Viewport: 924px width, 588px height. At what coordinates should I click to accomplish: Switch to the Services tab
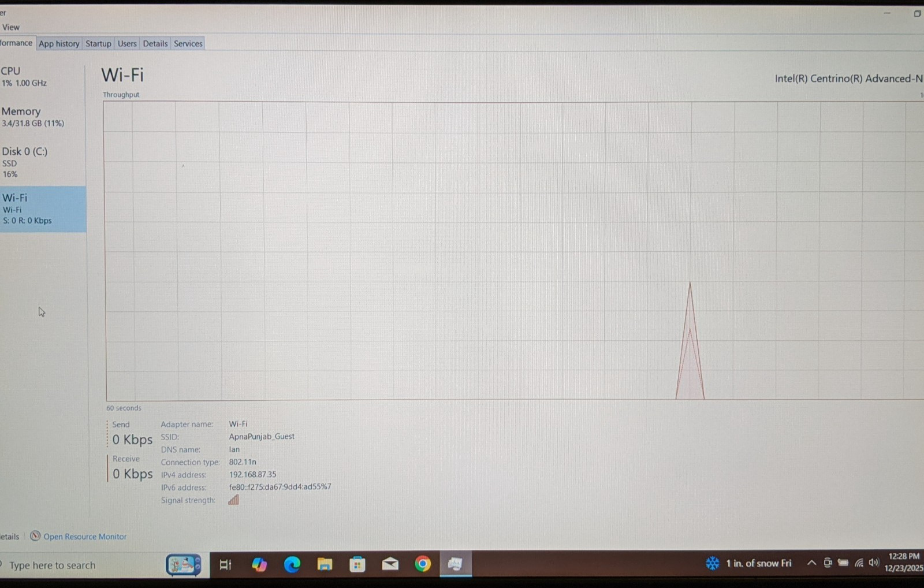click(188, 43)
